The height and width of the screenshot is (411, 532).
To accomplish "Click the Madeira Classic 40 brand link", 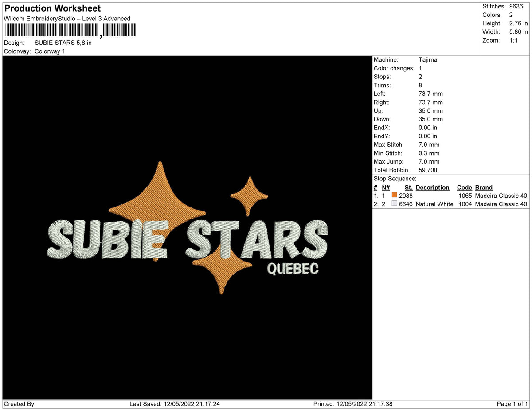I will (501, 195).
